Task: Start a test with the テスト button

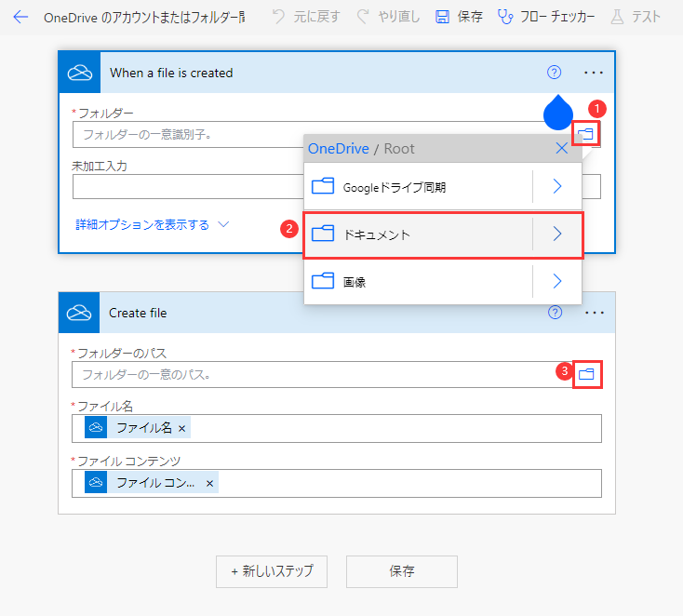Action: [x=636, y=17]
